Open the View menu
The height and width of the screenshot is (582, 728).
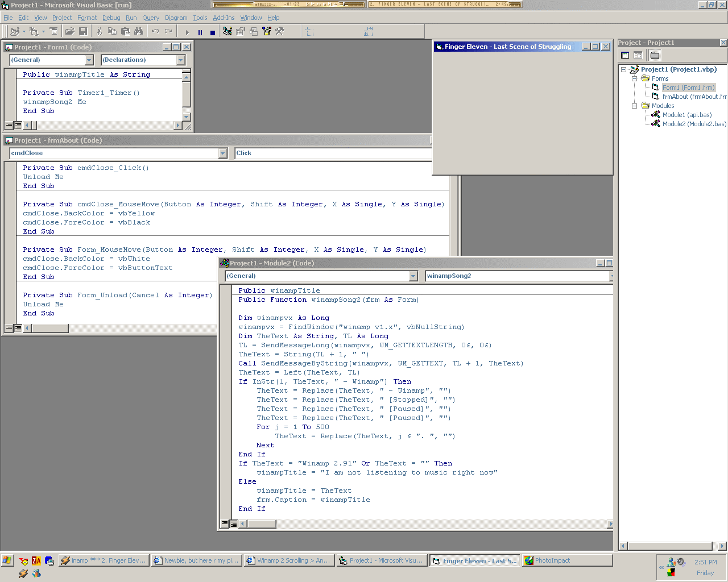coord(40,18)
